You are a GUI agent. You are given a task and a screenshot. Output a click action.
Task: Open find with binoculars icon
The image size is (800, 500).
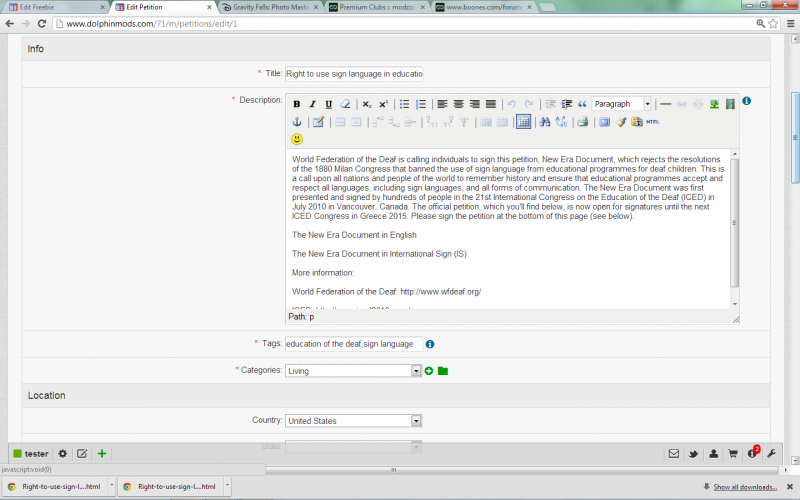point(544,122)
